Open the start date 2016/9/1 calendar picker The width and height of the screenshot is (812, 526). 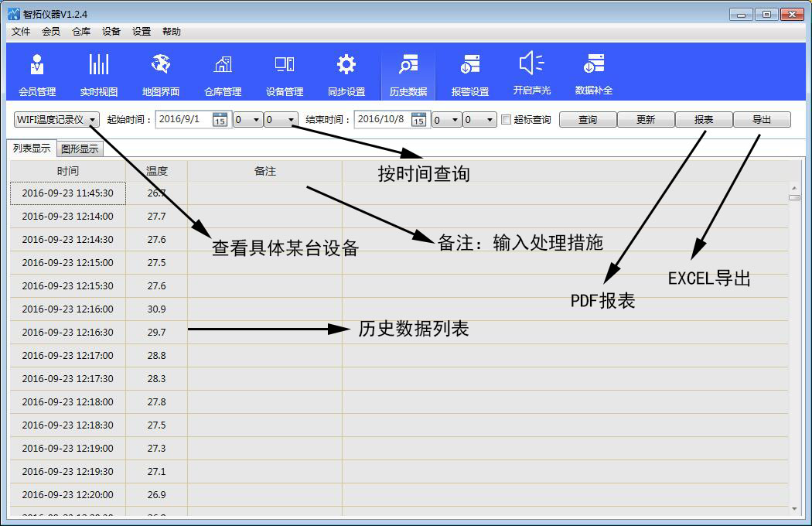pos(220,120)
